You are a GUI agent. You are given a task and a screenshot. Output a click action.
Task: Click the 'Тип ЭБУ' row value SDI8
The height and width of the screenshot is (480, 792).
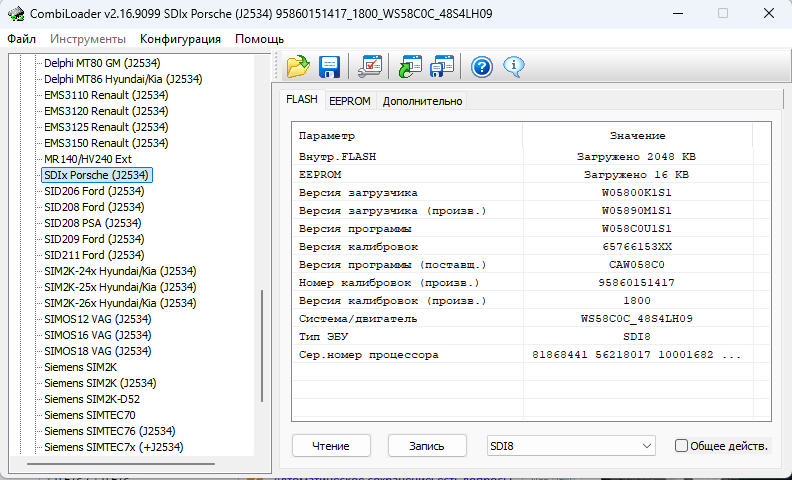(636, 337)
